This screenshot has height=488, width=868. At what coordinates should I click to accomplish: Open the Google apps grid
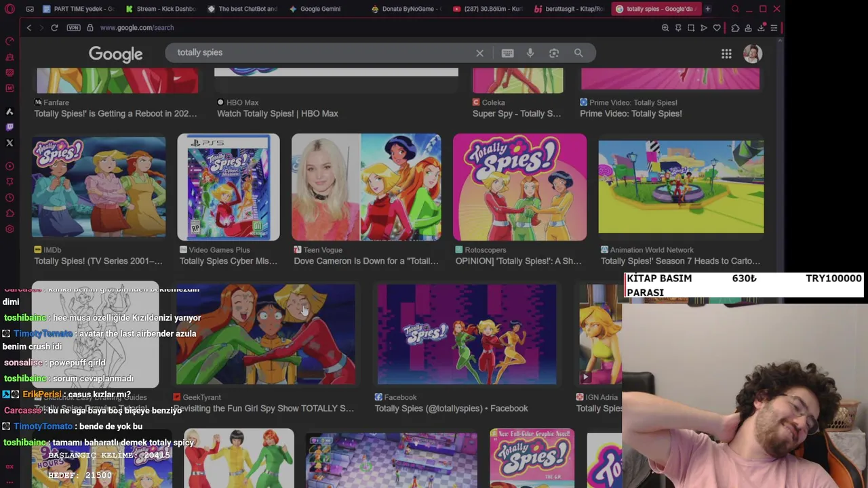726,54
